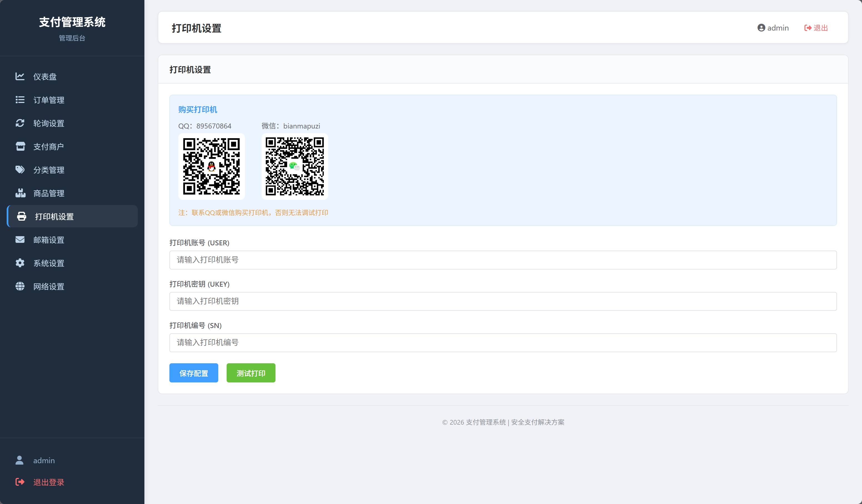
Task: Focus the 打印机编号 (SN) input field
Action: tap(503, 342)
